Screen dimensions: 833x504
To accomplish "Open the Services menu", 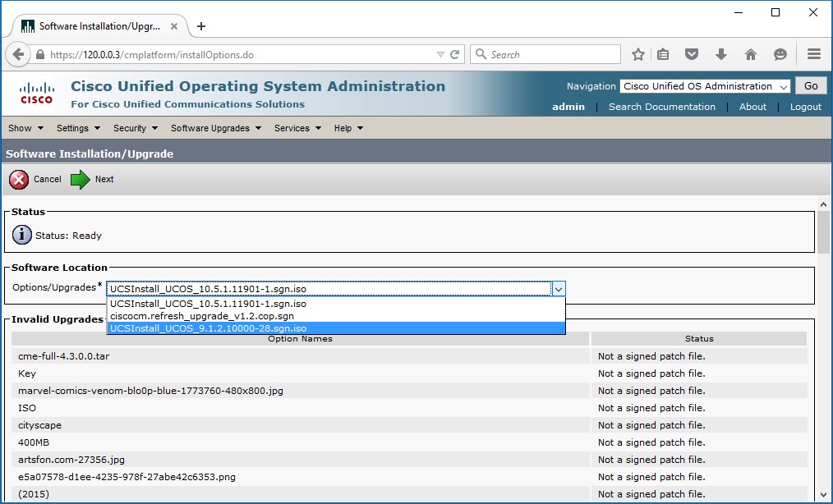I will (x=297, y=128).
